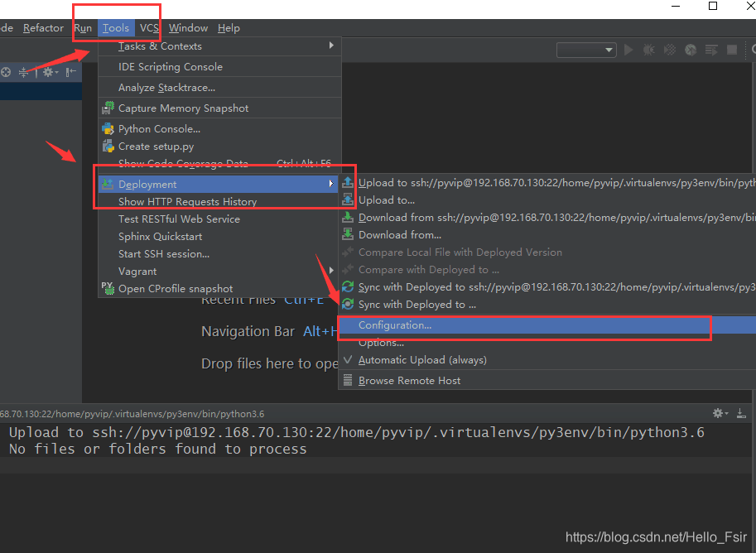This screenshot has width=756, height=553.
Task: Click 'No files or folders found' log line
Action: click(157, 449)
